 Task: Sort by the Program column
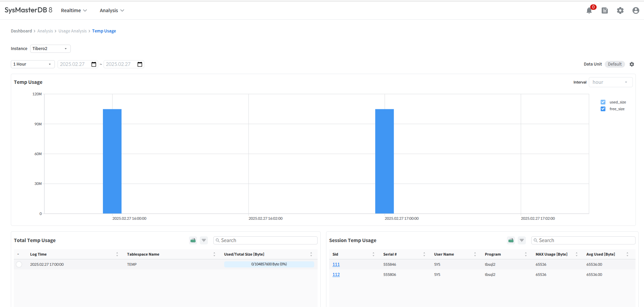[526, 254]
